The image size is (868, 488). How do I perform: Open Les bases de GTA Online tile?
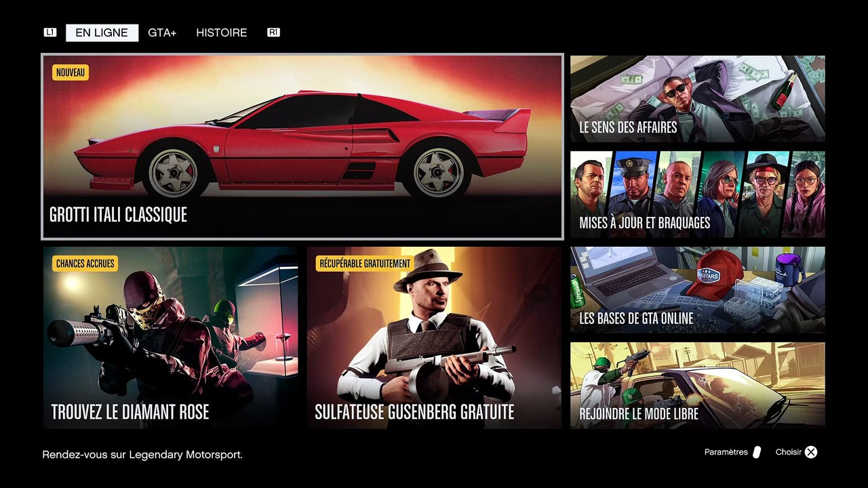pyautogui.click(x=697, y=290)
